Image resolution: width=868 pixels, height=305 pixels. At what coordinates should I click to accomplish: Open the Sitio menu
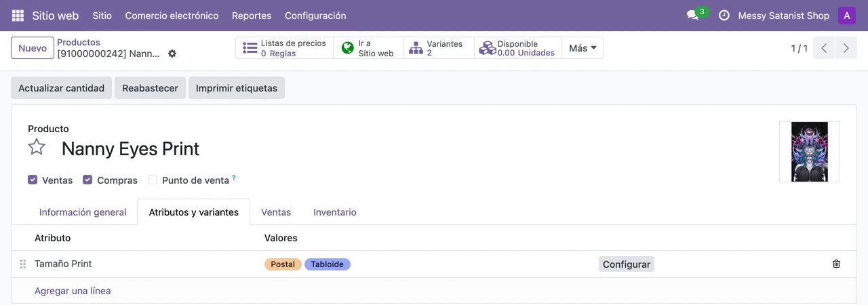[x=102, y=16]
